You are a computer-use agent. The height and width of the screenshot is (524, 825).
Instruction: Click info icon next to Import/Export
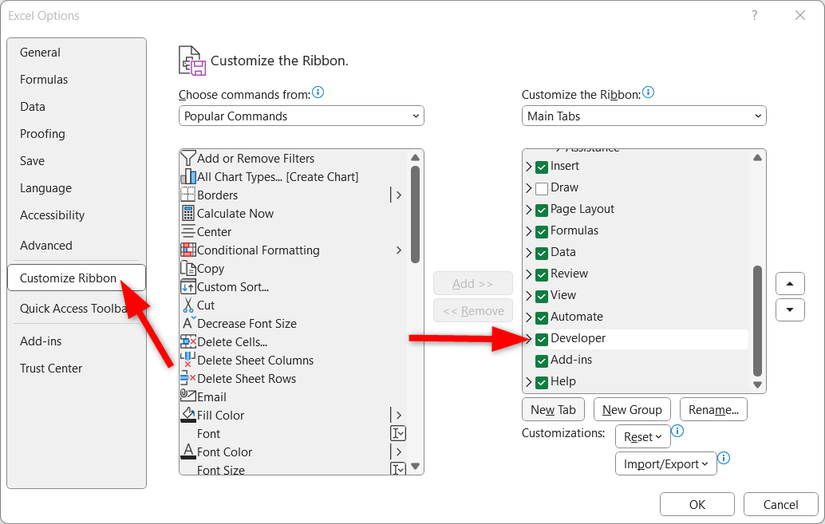coord(724,458)
